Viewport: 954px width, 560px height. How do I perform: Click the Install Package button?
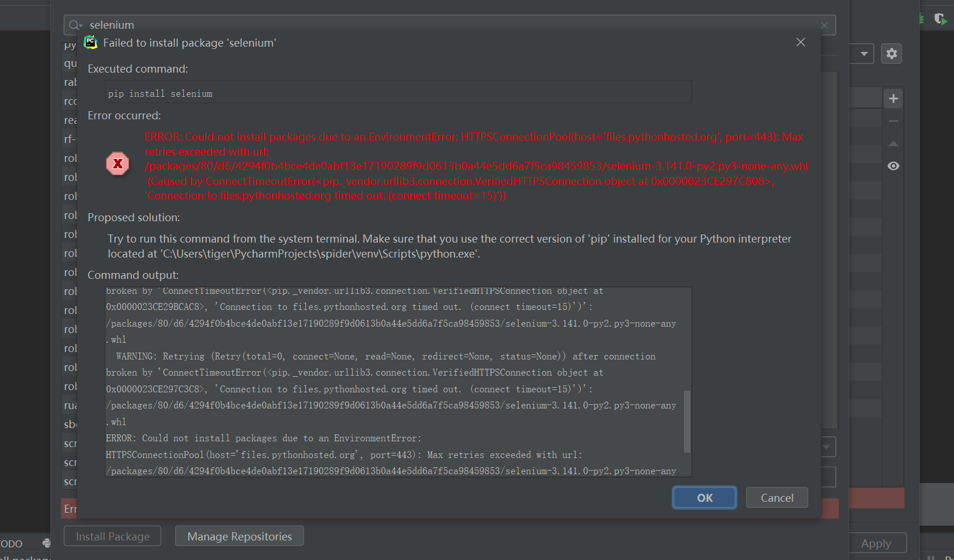[x=112, y=536]
